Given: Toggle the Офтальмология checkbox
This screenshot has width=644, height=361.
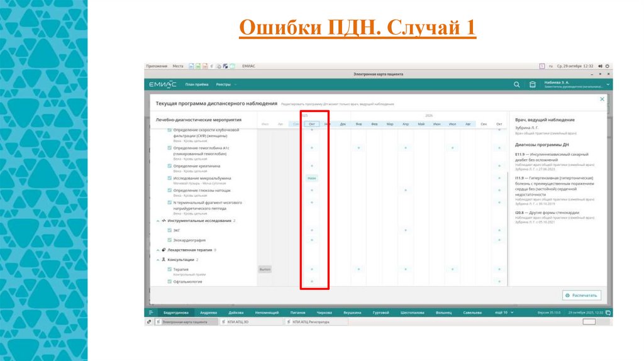Looking at the screenshot, I should [x=170, y=282].
